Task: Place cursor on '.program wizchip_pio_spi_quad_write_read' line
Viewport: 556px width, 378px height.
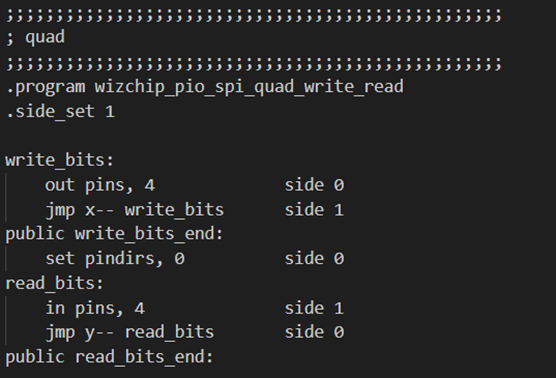Action: [x=205, y=87]
